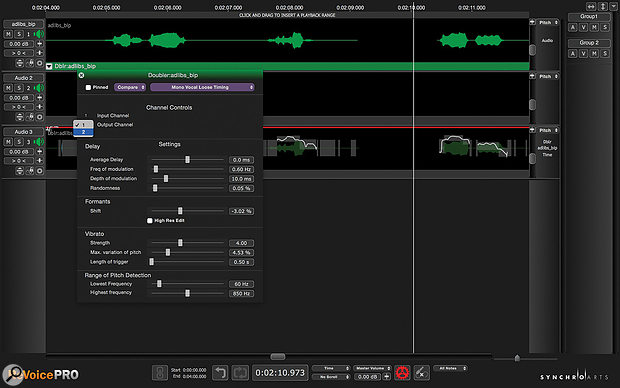Click horizontal zoom arrows icon at top right

[591, 6]
